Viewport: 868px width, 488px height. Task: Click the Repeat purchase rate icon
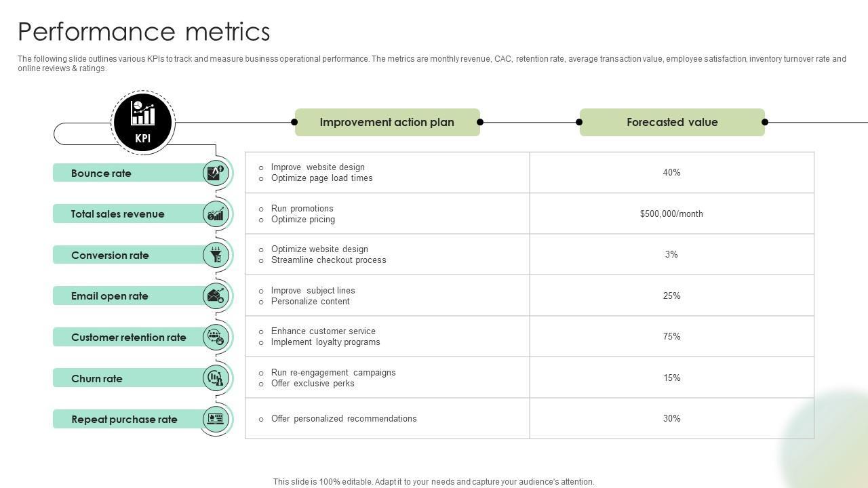coord(216,419)
